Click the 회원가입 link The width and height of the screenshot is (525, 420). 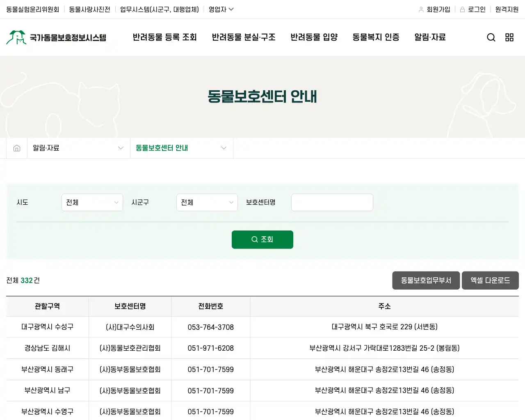[438, 9]
